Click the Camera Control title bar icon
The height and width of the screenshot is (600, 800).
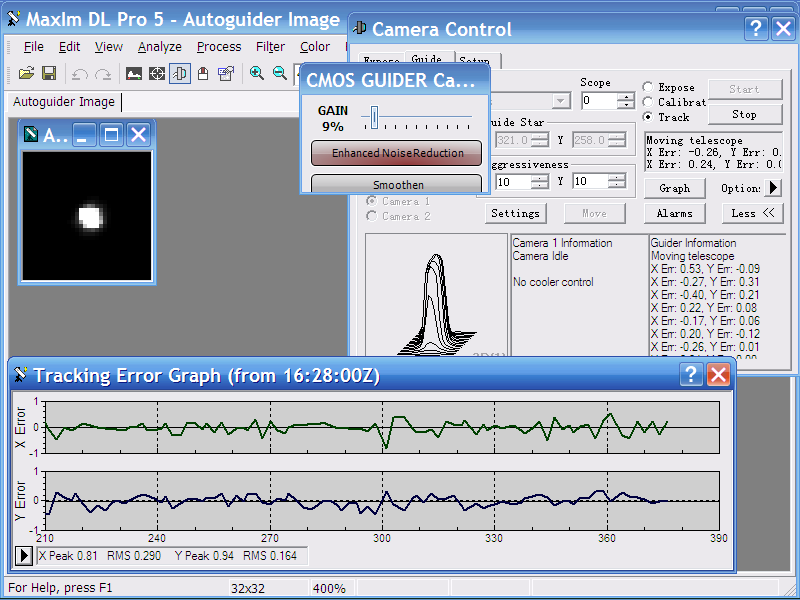coord(360,28)
